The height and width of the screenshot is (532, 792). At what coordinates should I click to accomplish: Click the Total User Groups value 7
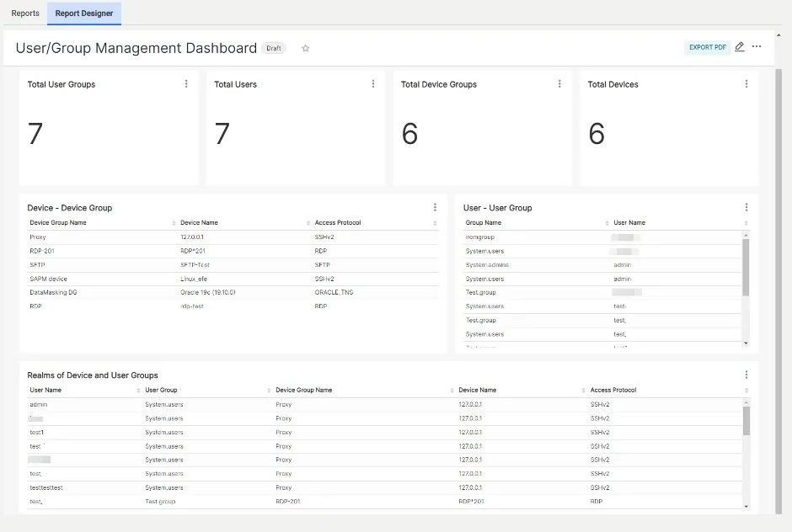pos(35,134)
